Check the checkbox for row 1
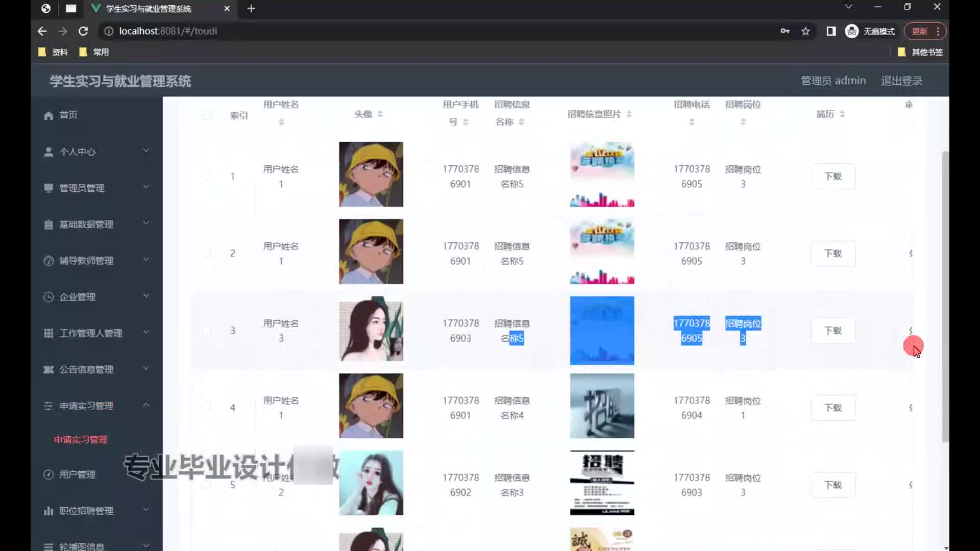This screenshot has width=980, height=551. (206, 176)
